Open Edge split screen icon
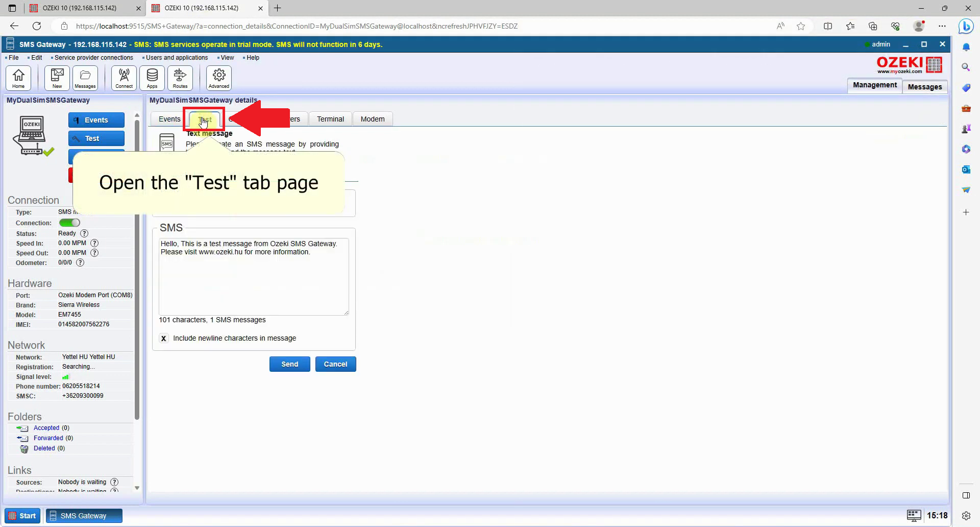 828,26
